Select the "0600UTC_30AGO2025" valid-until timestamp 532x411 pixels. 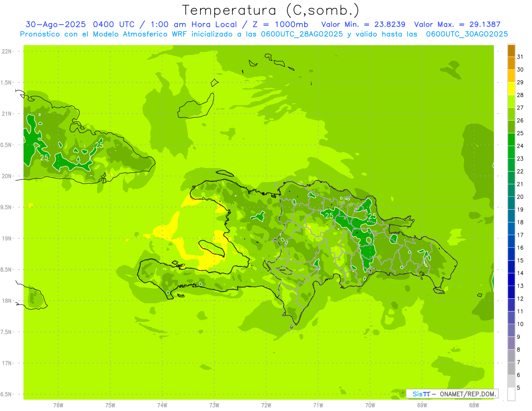467,34
